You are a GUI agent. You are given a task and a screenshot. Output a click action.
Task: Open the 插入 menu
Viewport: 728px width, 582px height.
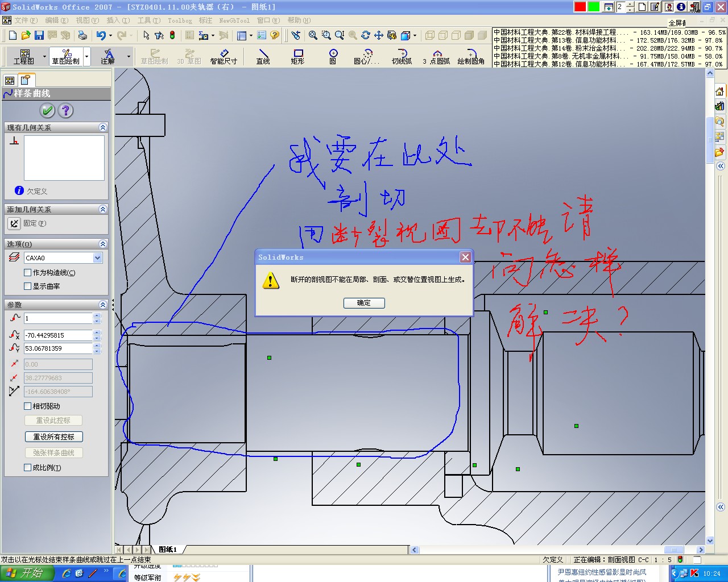pyautogui.click(x=118, y=20)
